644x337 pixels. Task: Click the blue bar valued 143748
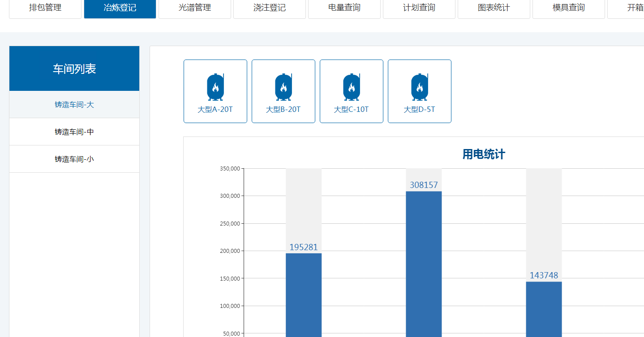tap(544, 309)
